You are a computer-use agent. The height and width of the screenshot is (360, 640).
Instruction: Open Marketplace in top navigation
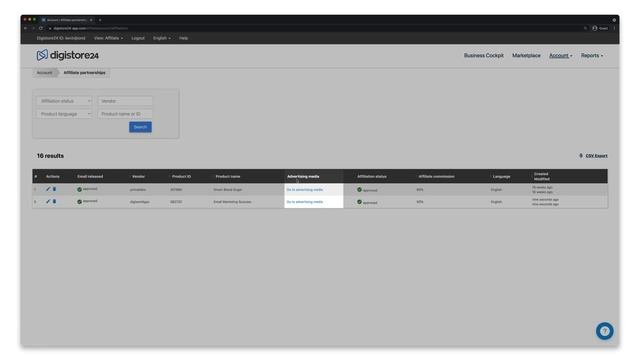526,56
